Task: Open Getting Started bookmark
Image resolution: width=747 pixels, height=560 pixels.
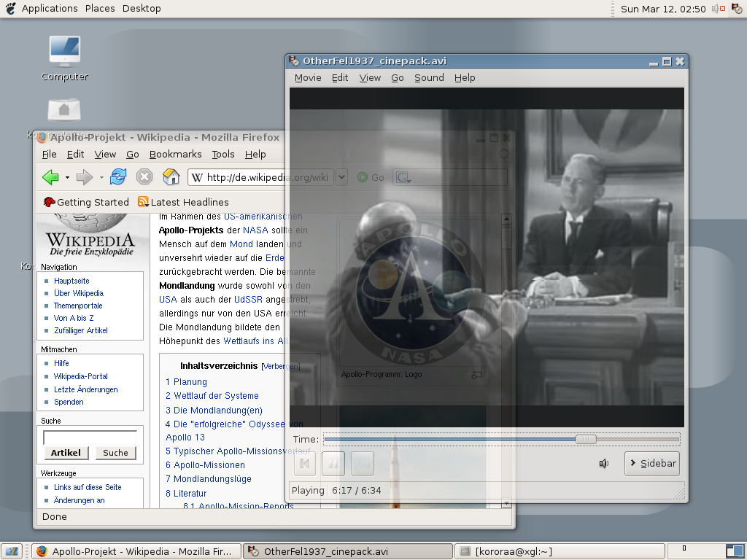Action: click(x=86, y=202)
